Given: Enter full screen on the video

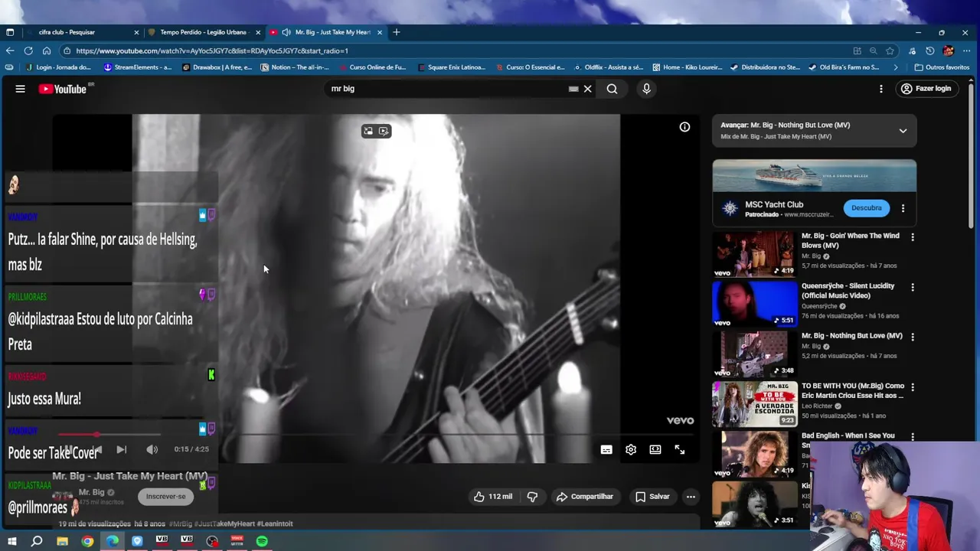Looking at the screenshot, I should (x=680, y=450).
